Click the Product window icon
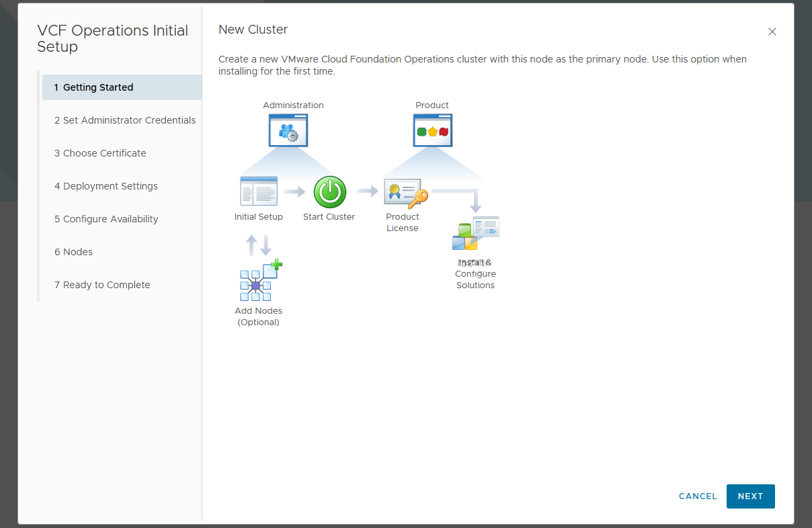 [432, 130]
